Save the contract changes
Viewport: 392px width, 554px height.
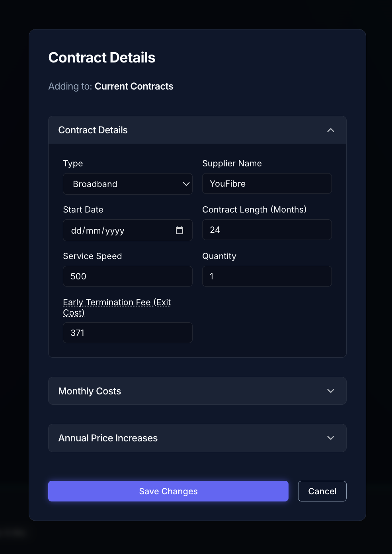(x=168, y=491)
